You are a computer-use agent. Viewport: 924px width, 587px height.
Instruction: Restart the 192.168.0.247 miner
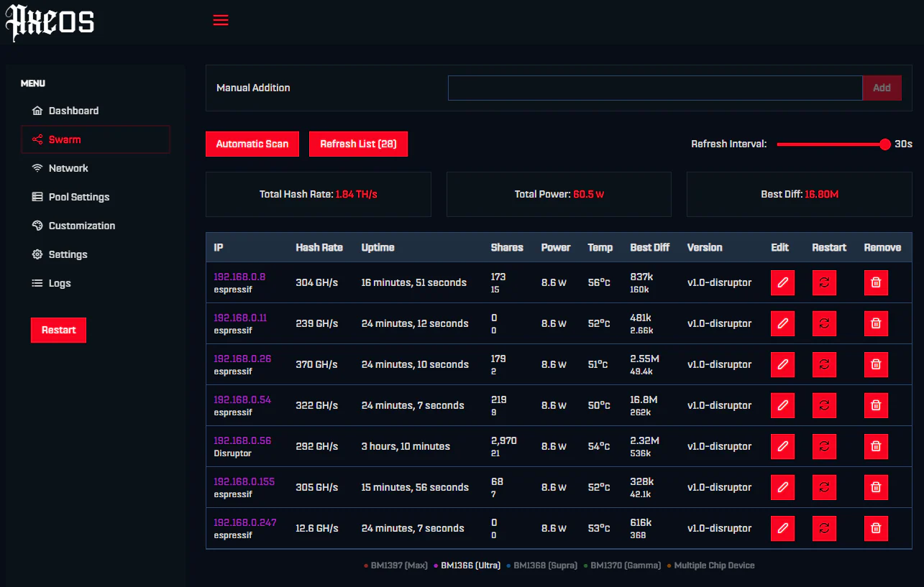pos(824,528)
